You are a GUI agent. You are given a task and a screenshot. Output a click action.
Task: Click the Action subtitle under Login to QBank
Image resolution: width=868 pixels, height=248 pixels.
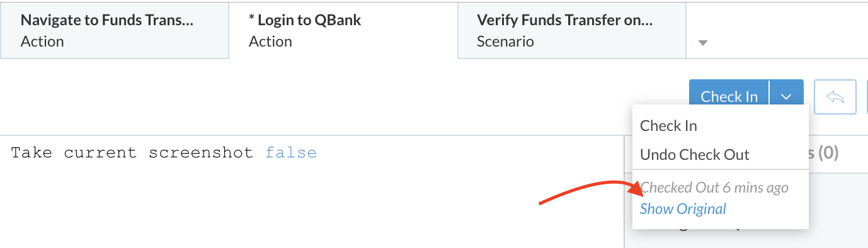270,42
